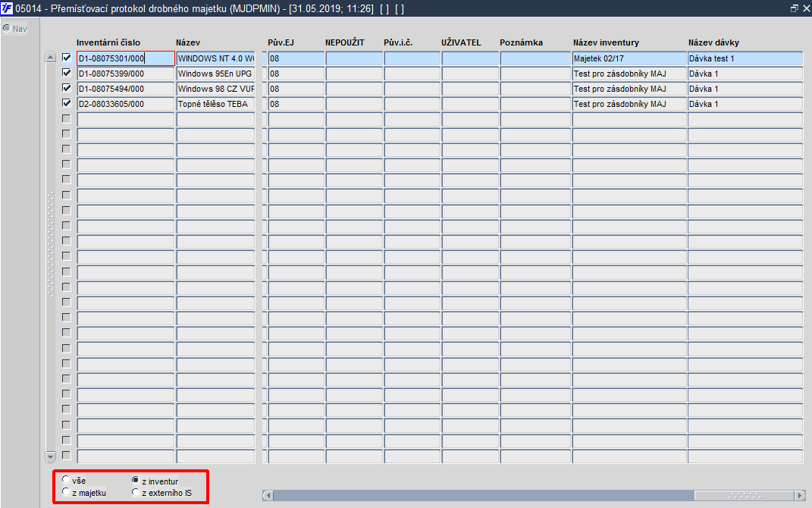Click the horizontal scrollbar thumb
This screenshot has height=508, width=812.
click(745, 496)
